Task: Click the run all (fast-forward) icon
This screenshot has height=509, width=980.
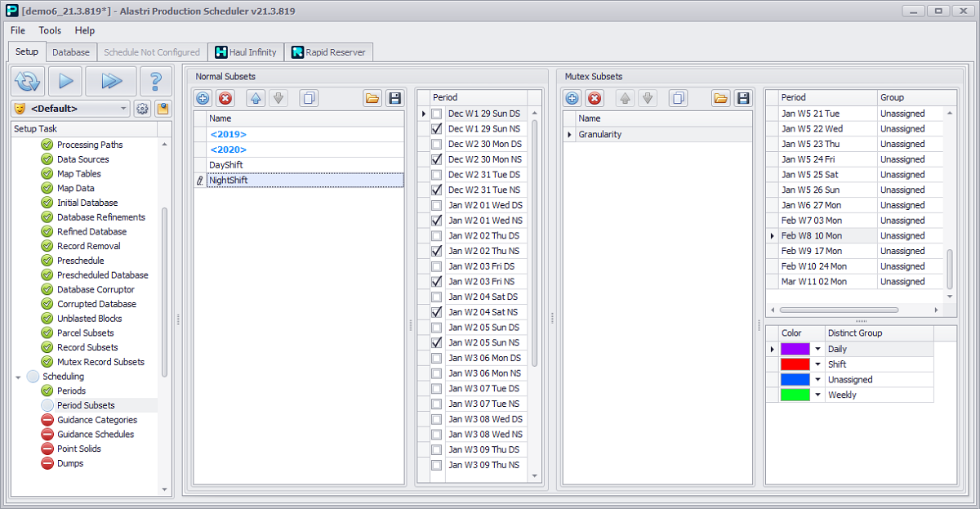Action: coord(111,81)
